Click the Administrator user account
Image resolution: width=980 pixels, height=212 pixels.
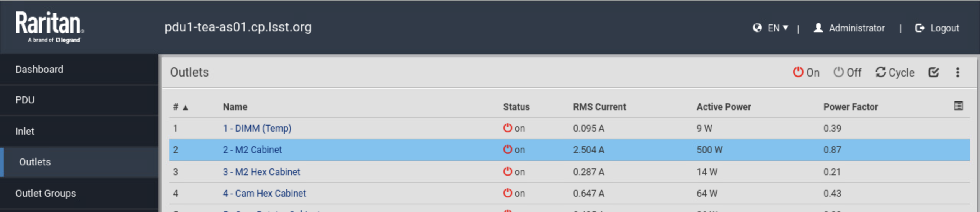point(849,28)
